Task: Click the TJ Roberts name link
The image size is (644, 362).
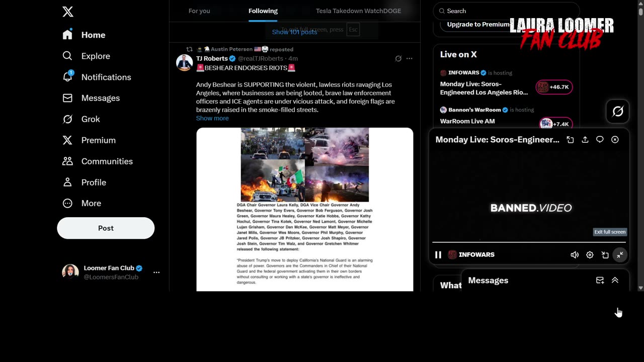Action: pyautogui.click(x=212, y=58)
